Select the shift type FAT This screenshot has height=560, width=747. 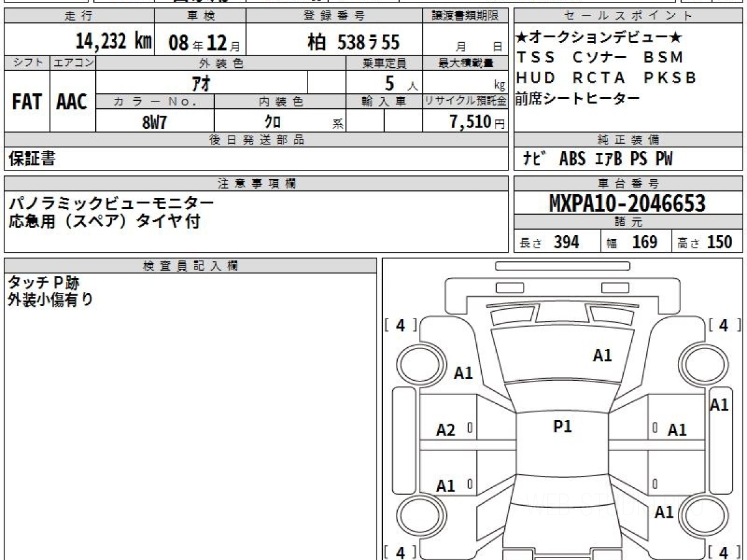point(27,102)
